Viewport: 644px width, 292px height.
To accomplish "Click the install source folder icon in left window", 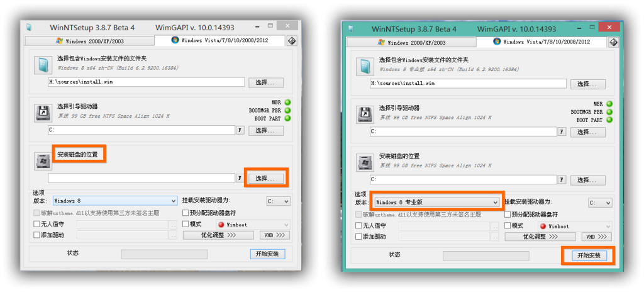I will click(42, 65).
